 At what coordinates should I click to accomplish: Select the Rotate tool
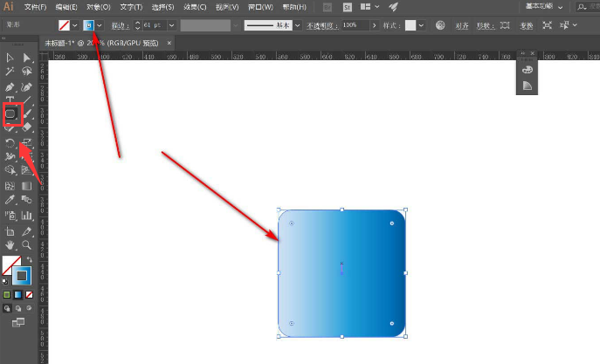tap(10, 143)
